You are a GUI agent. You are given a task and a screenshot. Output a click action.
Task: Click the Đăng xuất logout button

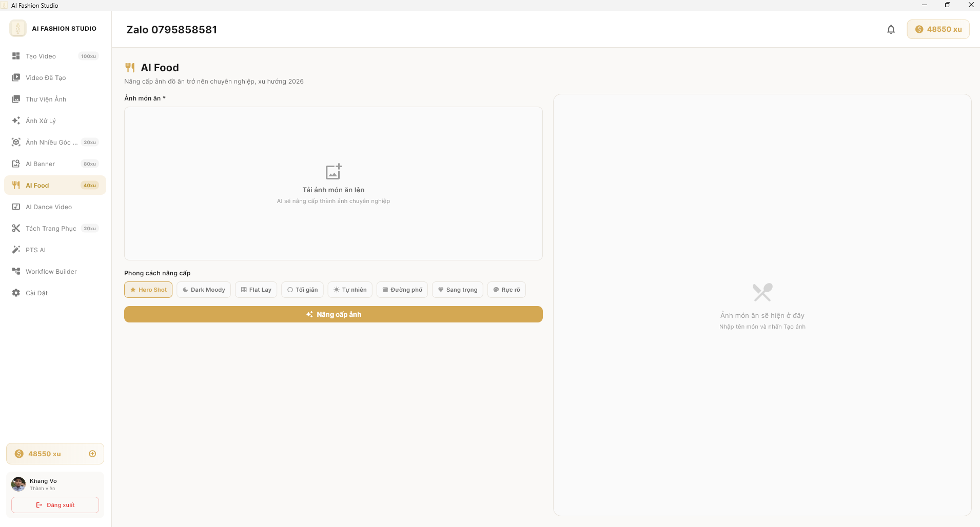pyautogui.click(x=55, y=505)
